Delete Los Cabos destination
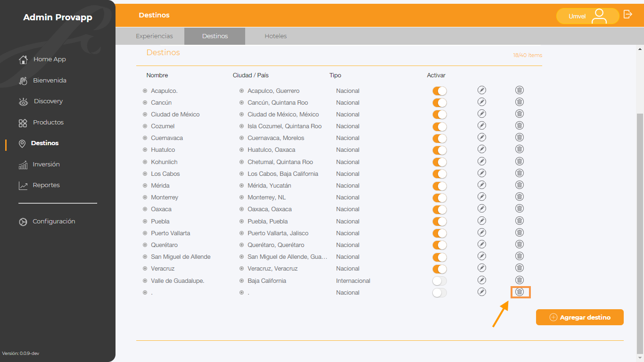The height and width of the screenshot is (362, 644). [519, 173]
